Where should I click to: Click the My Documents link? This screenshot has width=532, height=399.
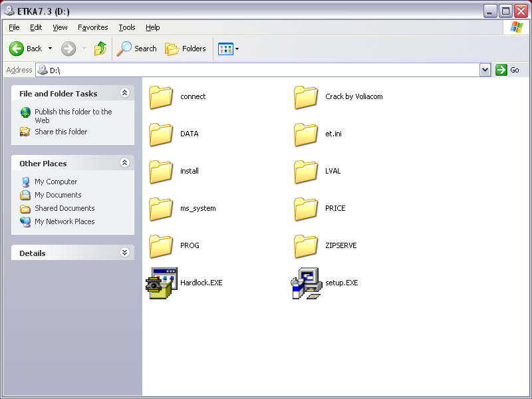point(58,195)
